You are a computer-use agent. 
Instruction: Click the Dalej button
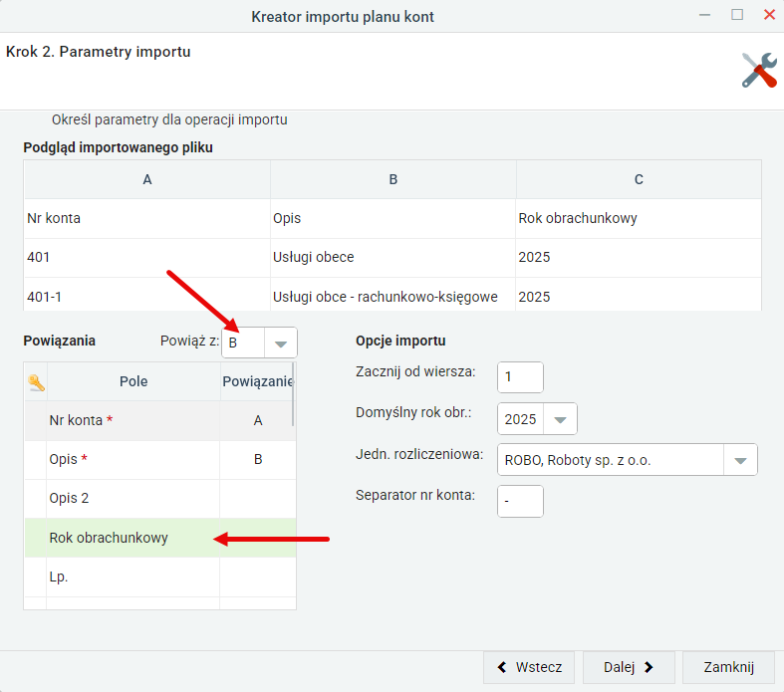629,667
